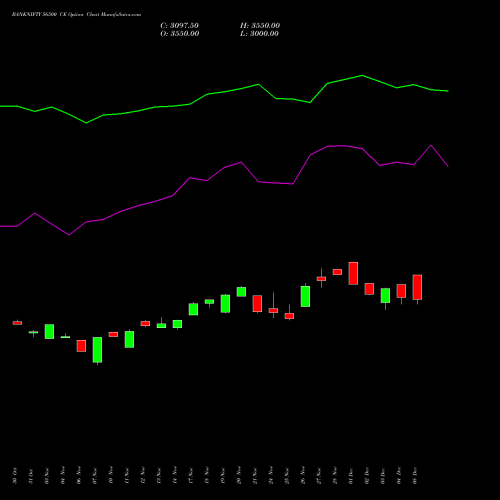Select the low value L: 3000.00
Image resolution: width=500 pixels, height=500 pixels.
click(259, 34)
